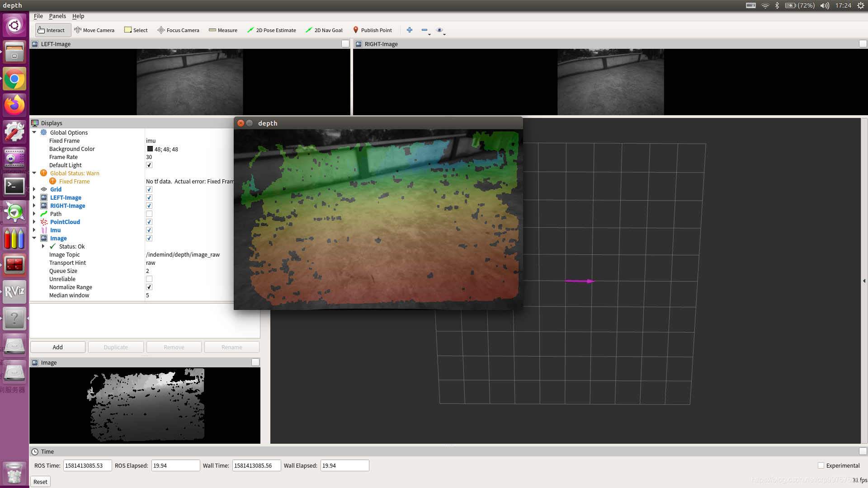Image resolution: width=868 pixels, height=488 pixels.
Task: Click the blue minus remove-tool icon
Action: 425,30
